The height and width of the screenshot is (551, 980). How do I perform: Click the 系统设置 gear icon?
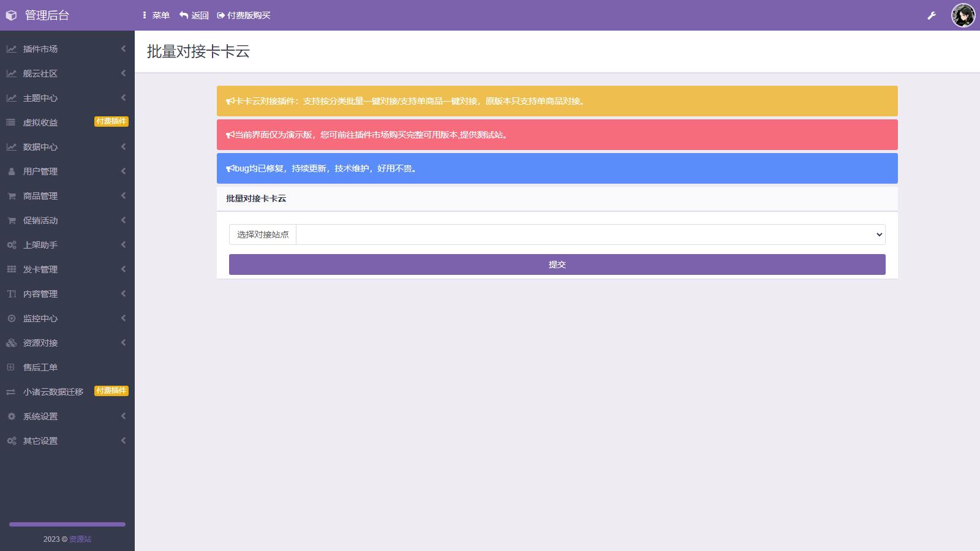[11, 416]
